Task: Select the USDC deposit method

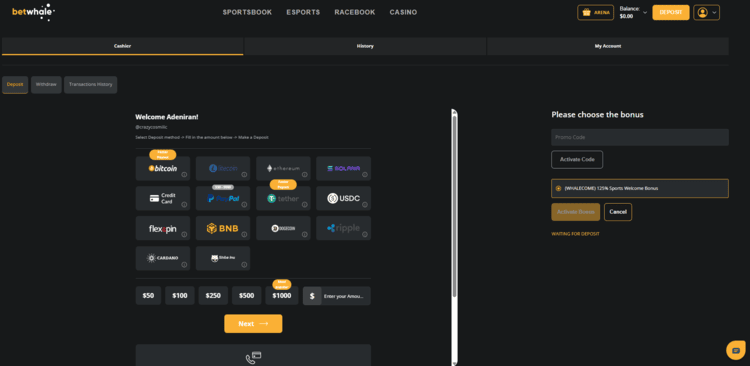Action: [343, 199]
